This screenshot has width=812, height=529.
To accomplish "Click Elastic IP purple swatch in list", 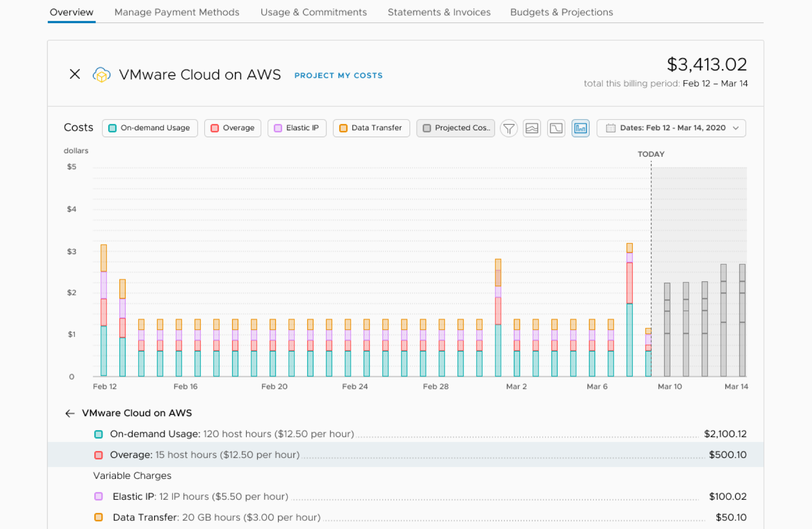I will click(98, 497).
